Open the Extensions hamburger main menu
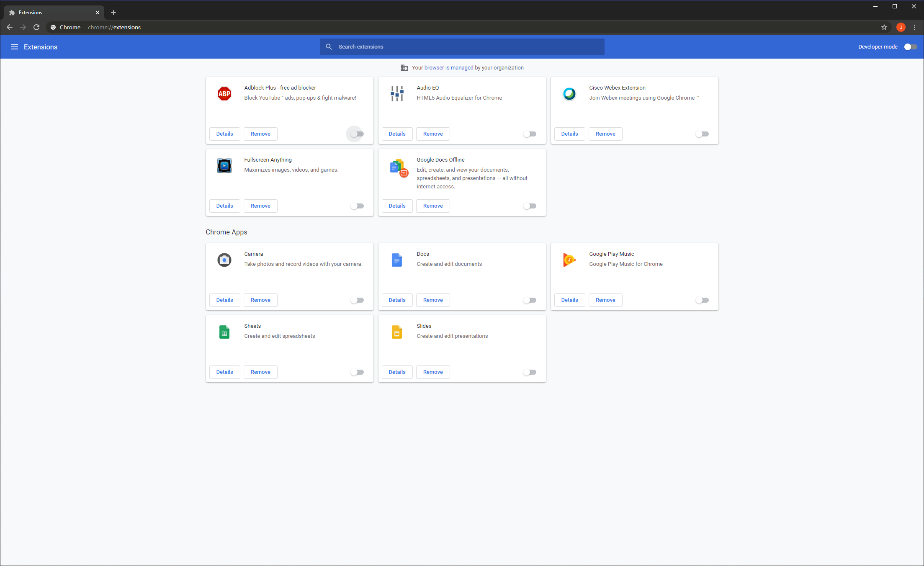The width and height of the screenshot is (924, 566). (15, 47)
